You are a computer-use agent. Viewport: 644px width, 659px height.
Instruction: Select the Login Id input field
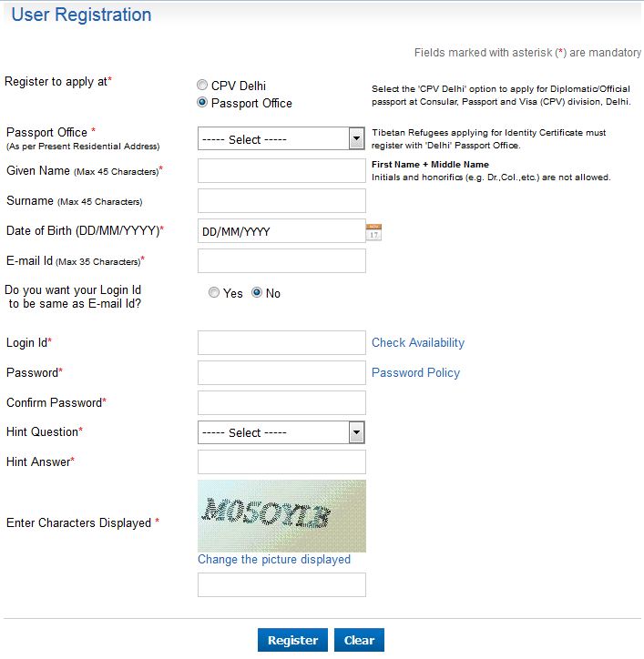tap(281, 343)
